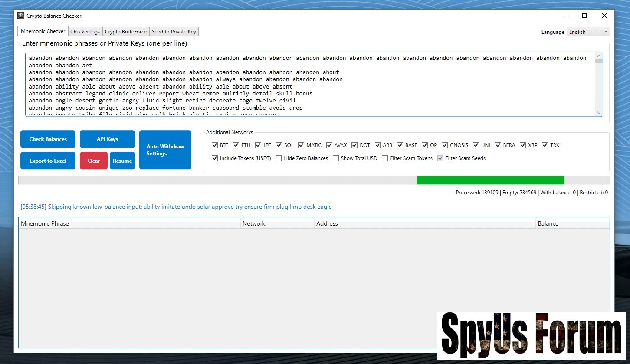The height and width of the screenshot is (364, 630).
Task: Enable Hide Zero Balances option
Action: point(279,158)
